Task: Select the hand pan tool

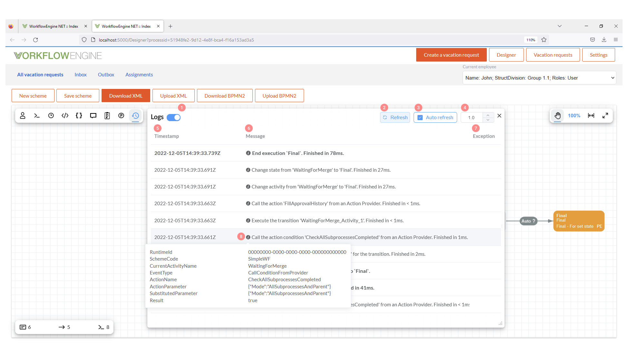Action: [x=558, y=116]
